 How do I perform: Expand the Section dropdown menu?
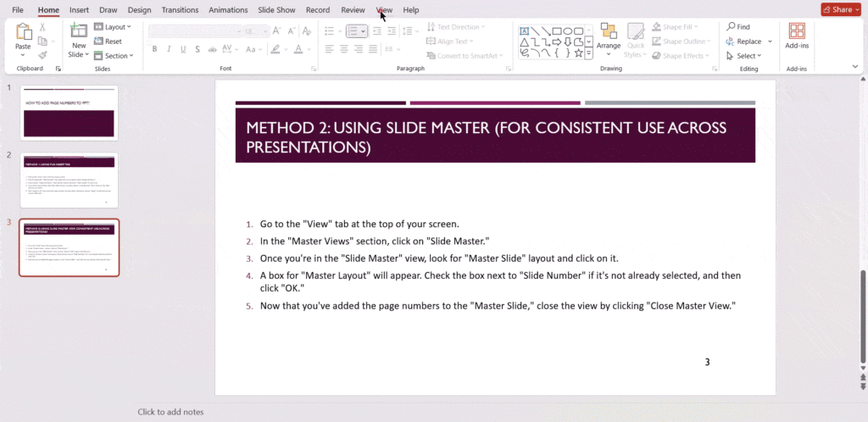click(x=114, y=56)
